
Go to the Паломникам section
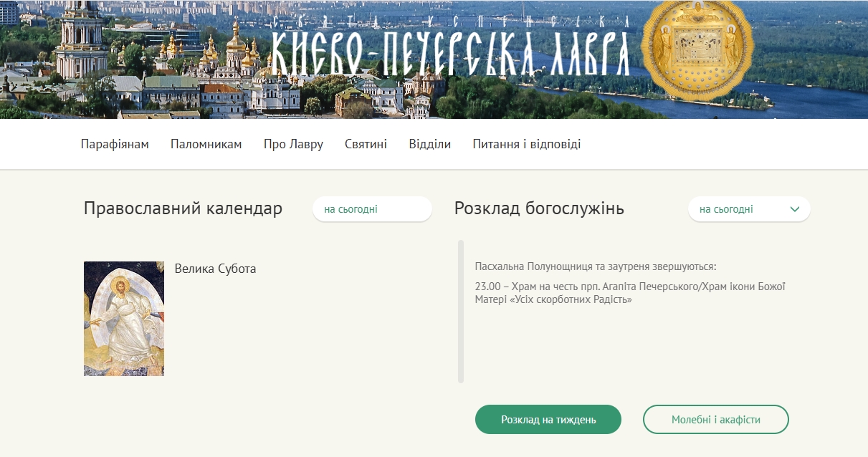pyautogui.click(x=206, y=144)
